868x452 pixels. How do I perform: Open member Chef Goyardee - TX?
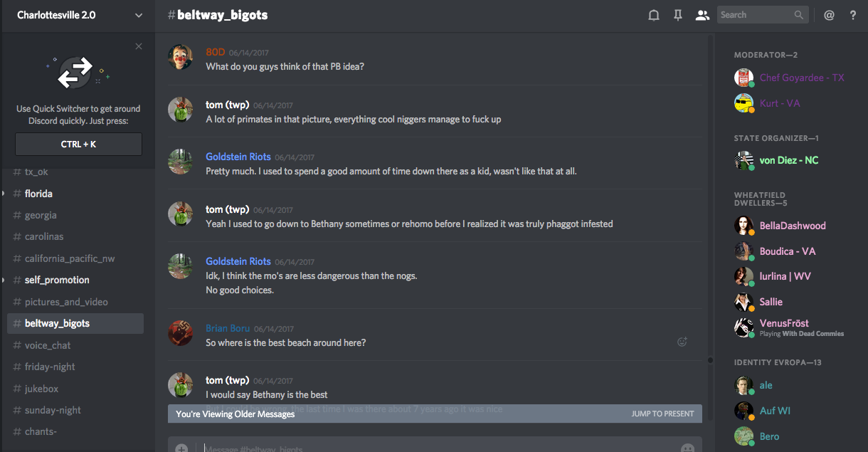click(x=802, y=78)
